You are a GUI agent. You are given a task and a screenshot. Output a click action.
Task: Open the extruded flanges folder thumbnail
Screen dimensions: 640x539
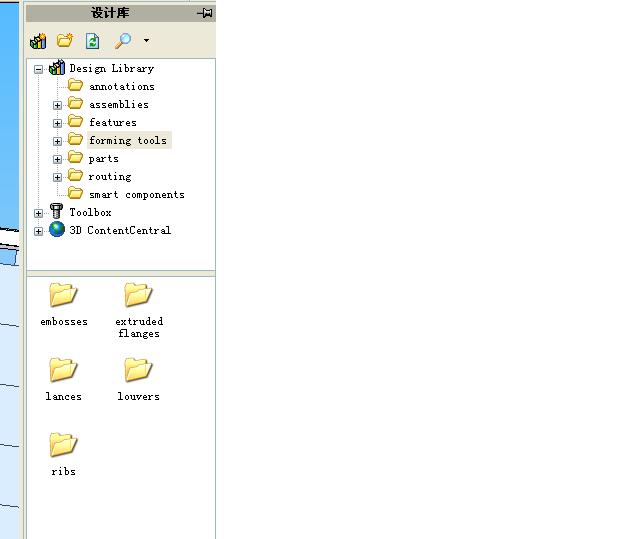138,294
